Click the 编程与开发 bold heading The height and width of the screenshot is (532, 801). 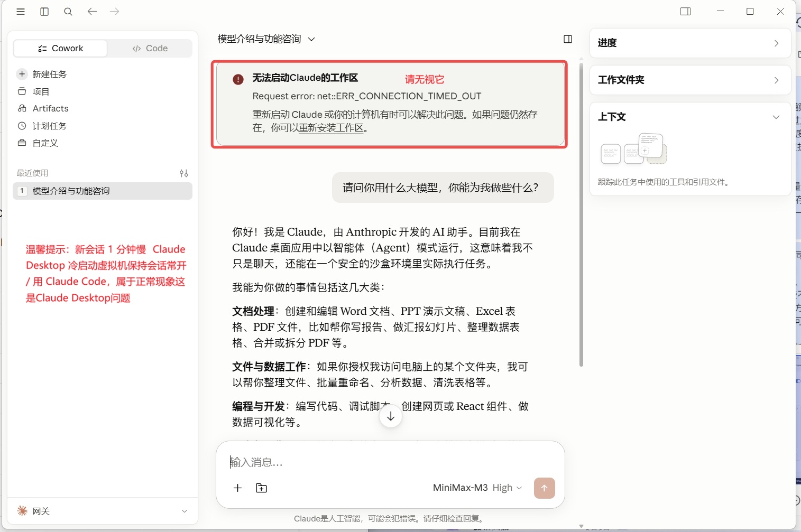pos(259,406)
